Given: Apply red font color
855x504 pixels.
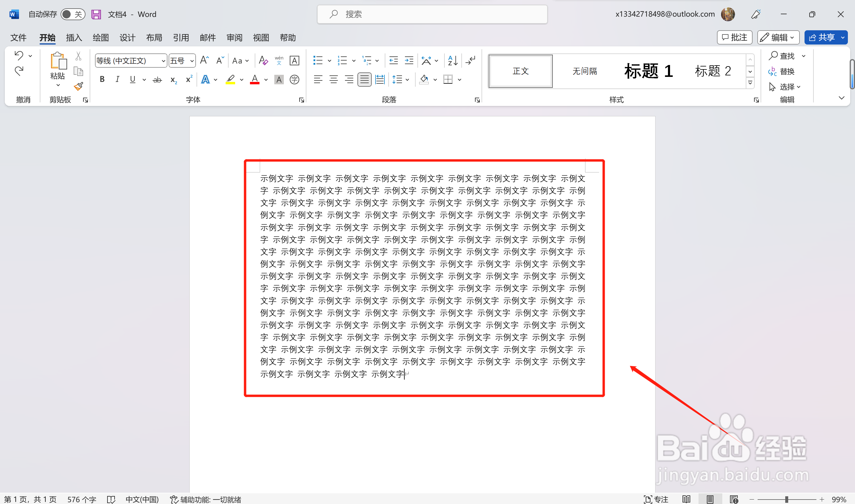Looking at the screenshot, I should [x=255, y=80].
